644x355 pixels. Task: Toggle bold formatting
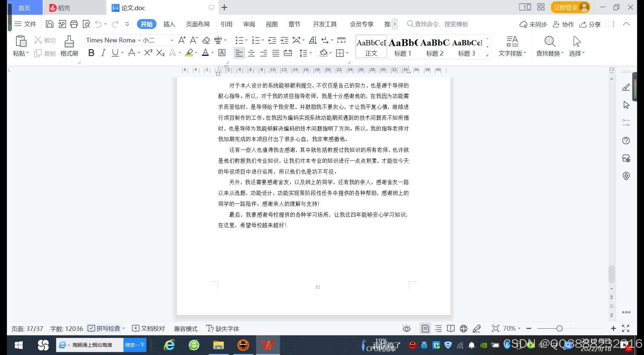point(91,53)
